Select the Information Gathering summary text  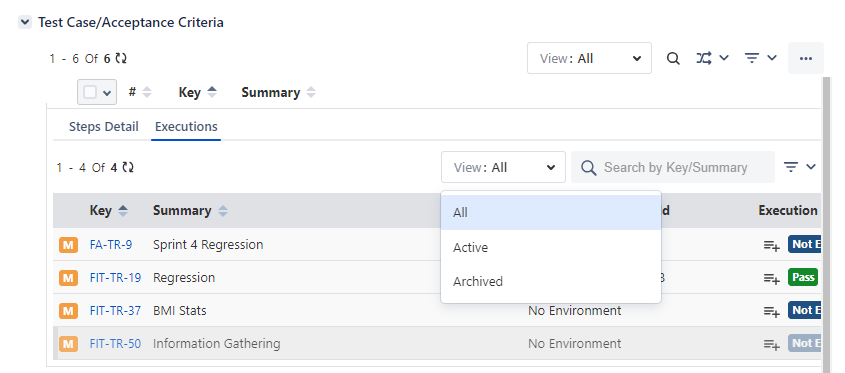[217, 343]
